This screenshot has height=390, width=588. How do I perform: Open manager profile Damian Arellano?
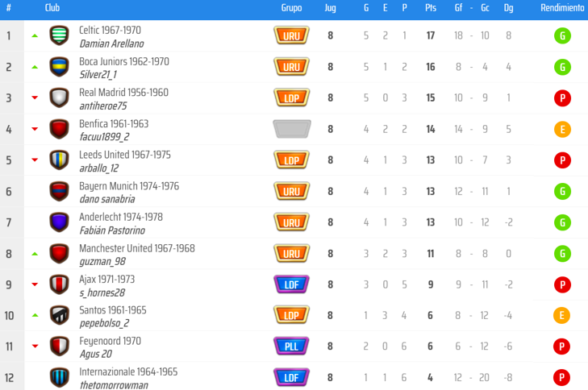point(111,44)
